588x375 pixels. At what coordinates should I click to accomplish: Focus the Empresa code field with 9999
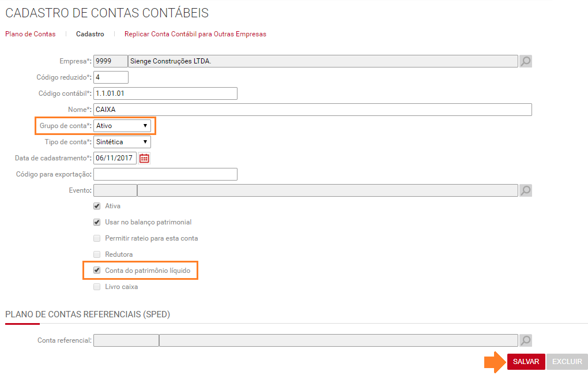[x=111, y=61]
